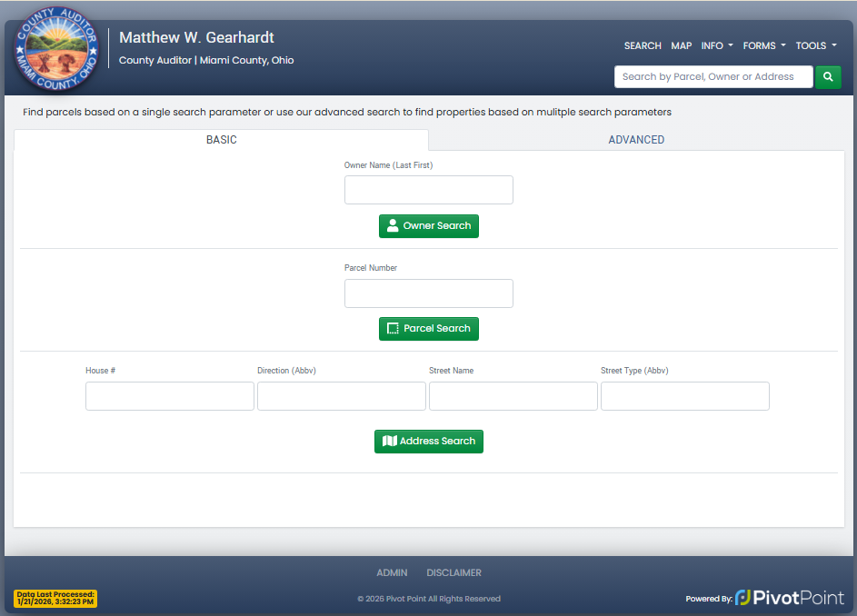Image resolution: width=857 pixels, height=616 pixels.
Task: Go to the MAP navigation item
Action: tap(681, 45)
